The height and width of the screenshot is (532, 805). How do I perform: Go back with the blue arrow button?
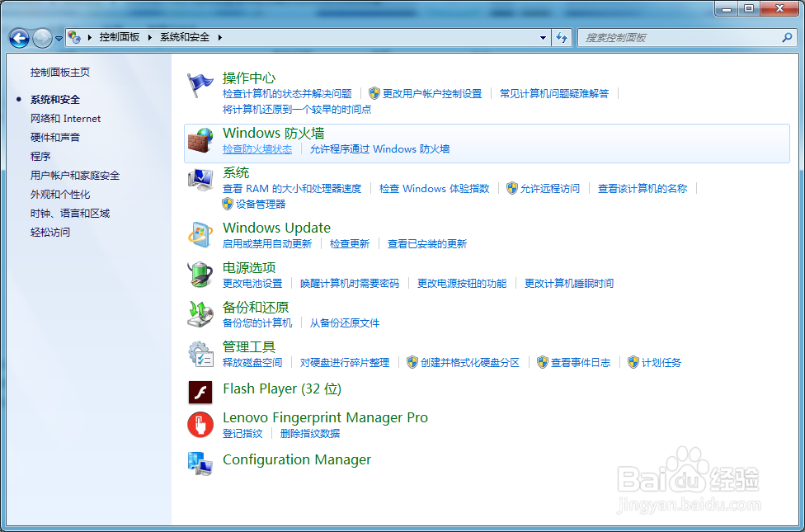(x=20, y=38)
